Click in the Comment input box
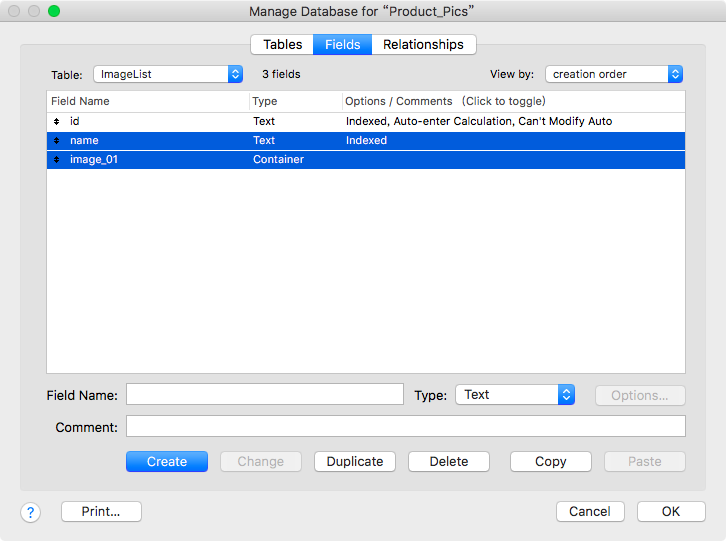This screenshot has height=541, width=726. point(406,426)
